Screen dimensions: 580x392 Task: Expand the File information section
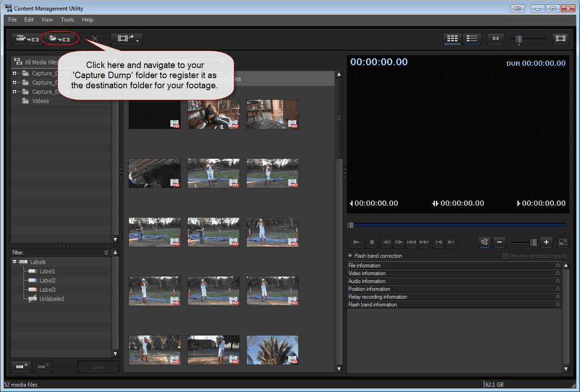click(x=557, y=266)
